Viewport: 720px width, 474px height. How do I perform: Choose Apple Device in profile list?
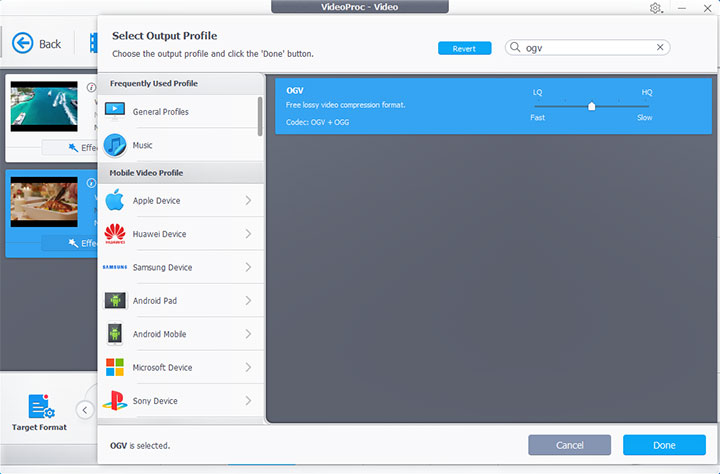(x=181, y=201)
